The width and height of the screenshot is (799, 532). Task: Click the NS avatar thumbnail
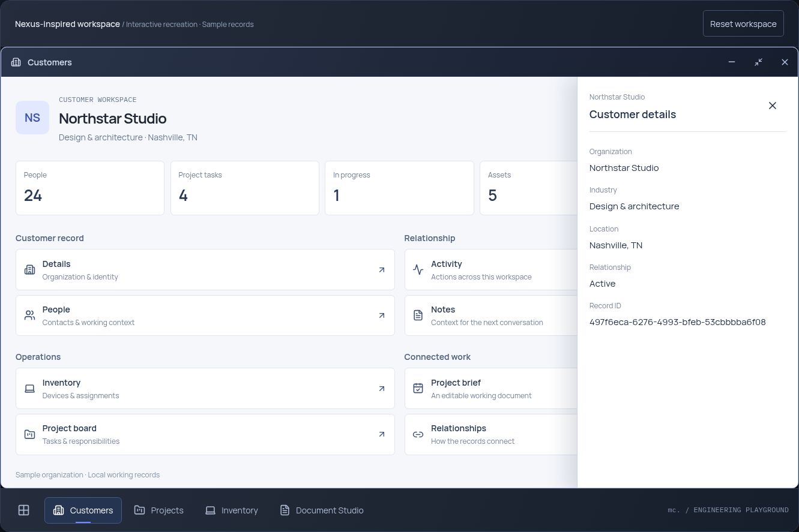[x=32, y=118]
